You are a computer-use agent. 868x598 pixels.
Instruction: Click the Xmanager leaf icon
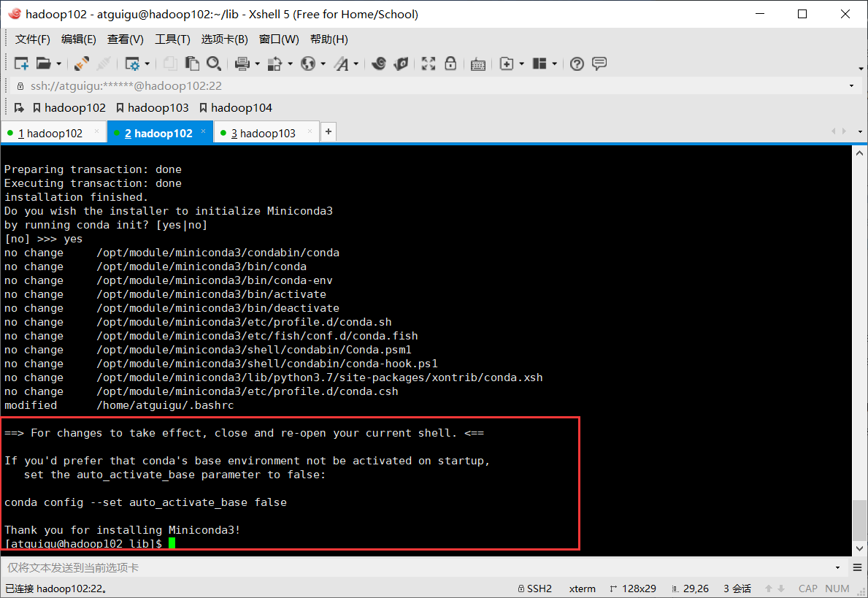tap(402, 64)
